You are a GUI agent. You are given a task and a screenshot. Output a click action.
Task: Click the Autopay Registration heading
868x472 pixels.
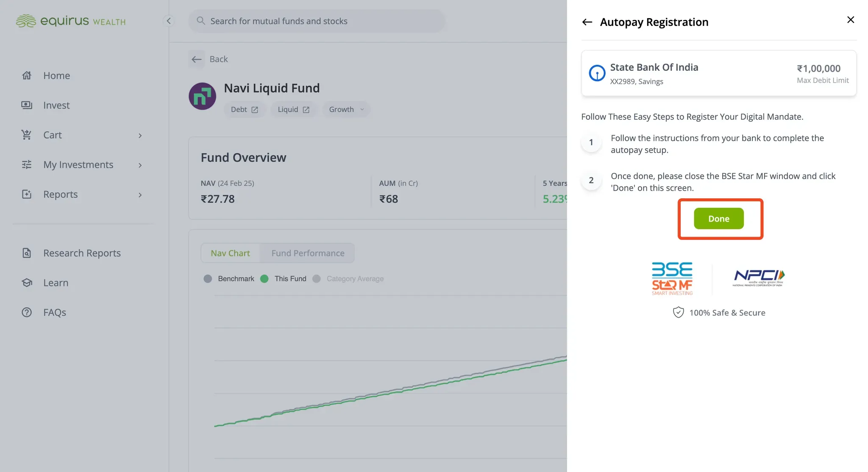coord(654,22)
